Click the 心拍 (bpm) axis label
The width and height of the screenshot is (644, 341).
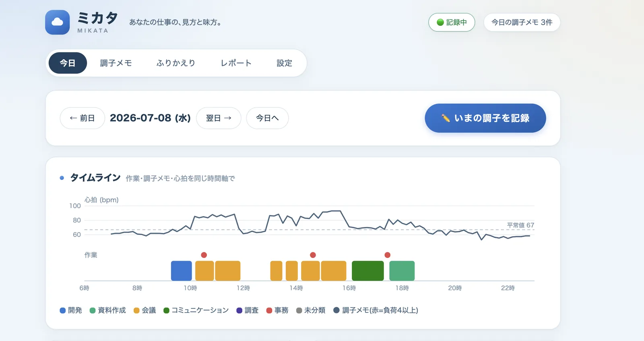click(101, 200)
